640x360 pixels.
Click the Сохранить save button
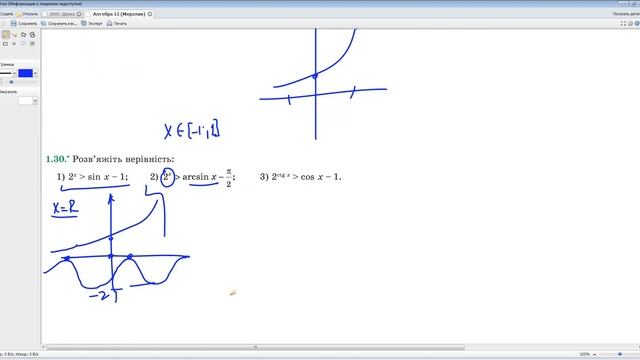point(24,24)
